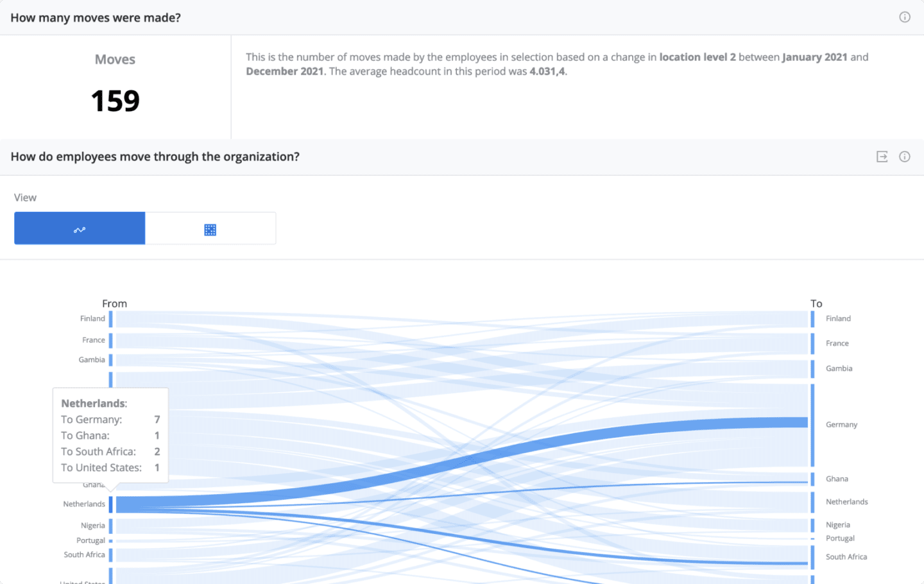The width and height of the screenshot is (924, 584).
Task: Click the Portugal label on the From axis
Action: (x=90, y=540)
